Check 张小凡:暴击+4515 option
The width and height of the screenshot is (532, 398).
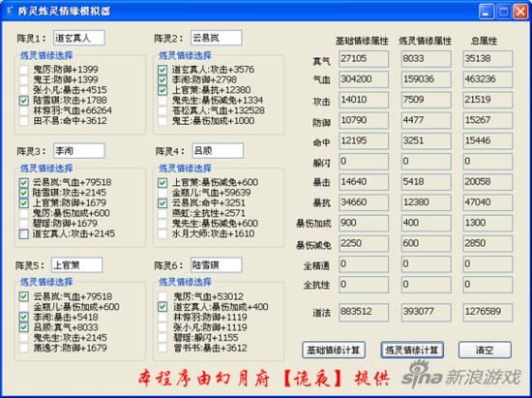pos(24,90)
